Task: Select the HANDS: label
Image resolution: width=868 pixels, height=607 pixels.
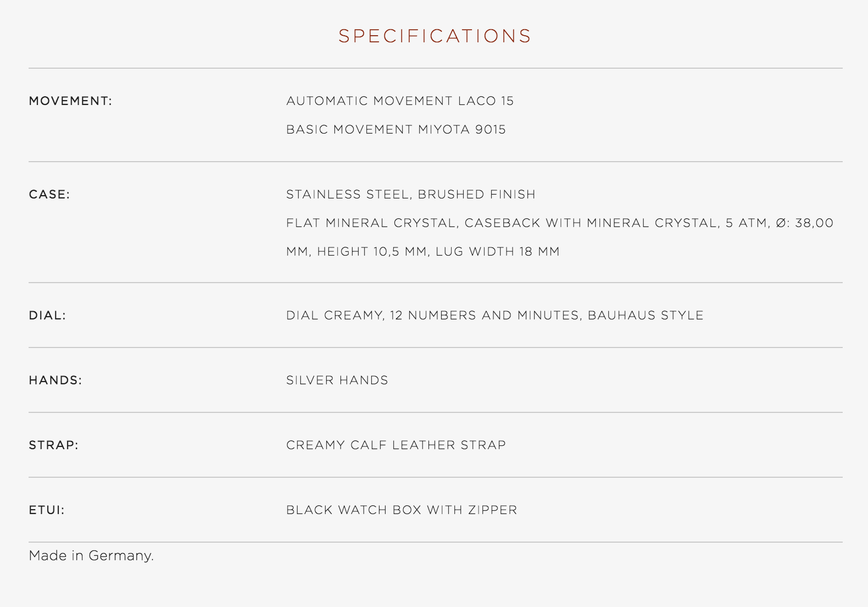Action: [x=56, y=380]
